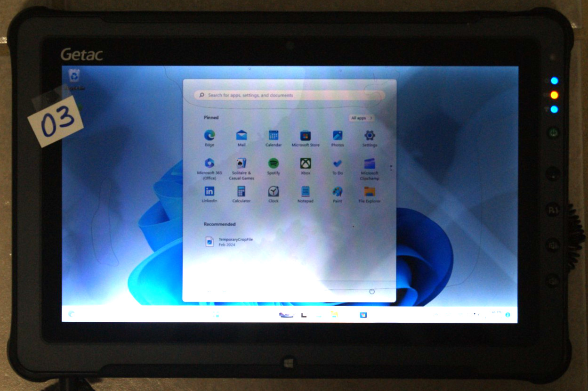Launch the Photos app
The image size is (588, 391).
tap(338, 138)
